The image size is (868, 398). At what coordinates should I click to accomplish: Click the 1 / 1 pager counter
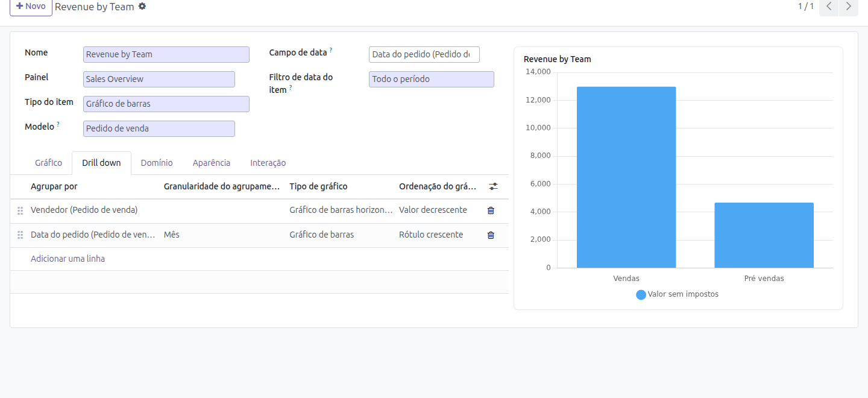point(806,7)
